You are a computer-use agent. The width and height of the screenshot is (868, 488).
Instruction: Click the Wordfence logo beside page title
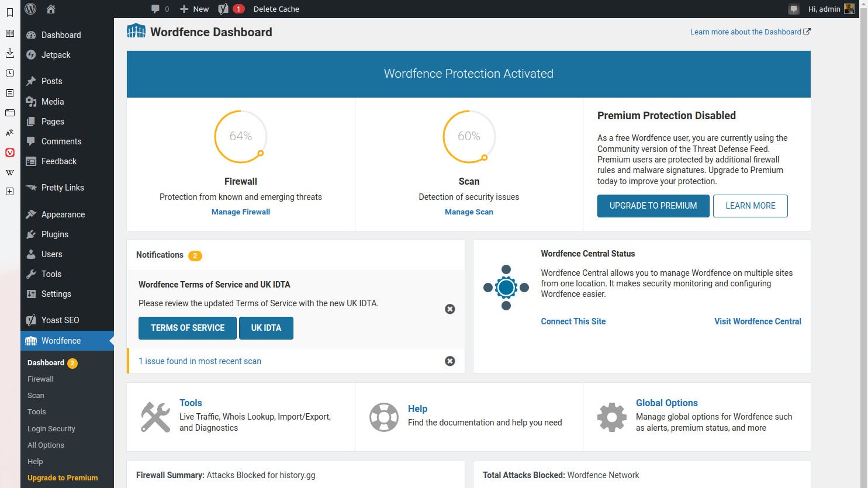pos(136,31)
